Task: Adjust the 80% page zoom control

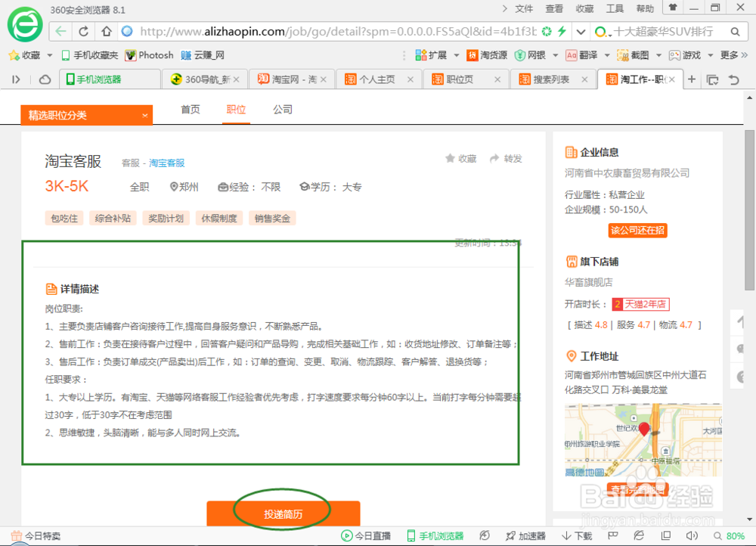Action: tap(729, 536)
